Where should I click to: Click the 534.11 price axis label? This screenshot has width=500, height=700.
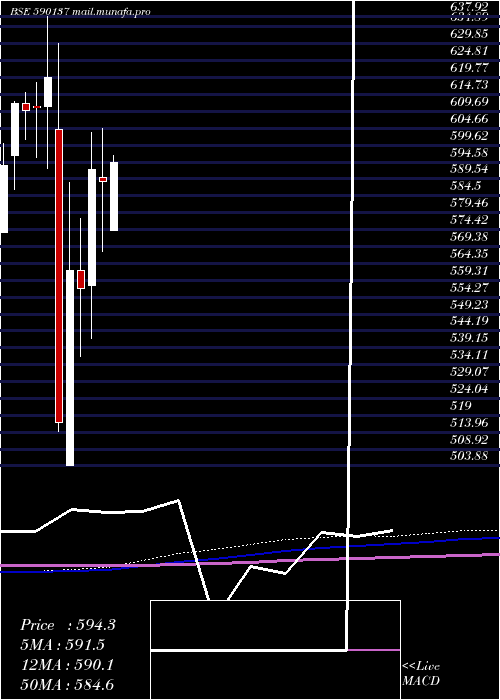click(x=469, y=355)
